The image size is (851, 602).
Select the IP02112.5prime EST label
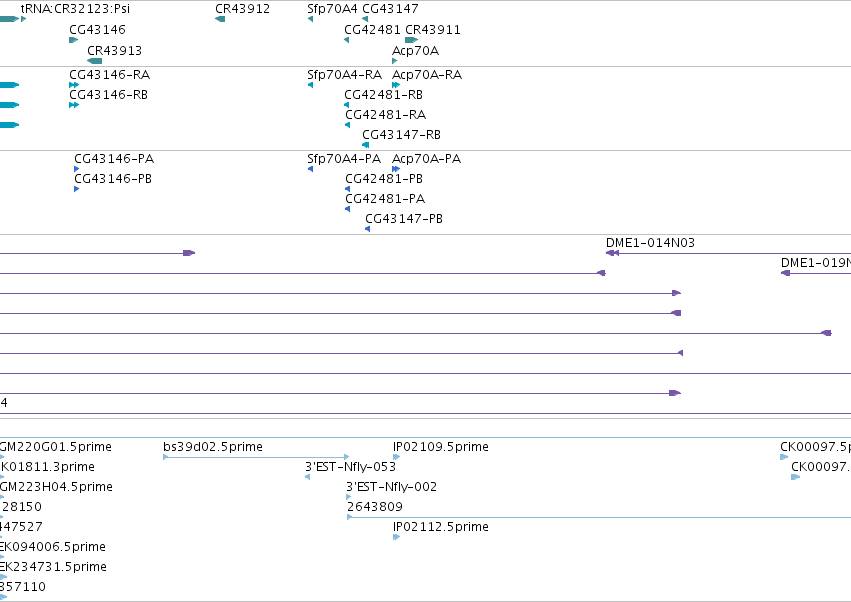click(441, 527)
